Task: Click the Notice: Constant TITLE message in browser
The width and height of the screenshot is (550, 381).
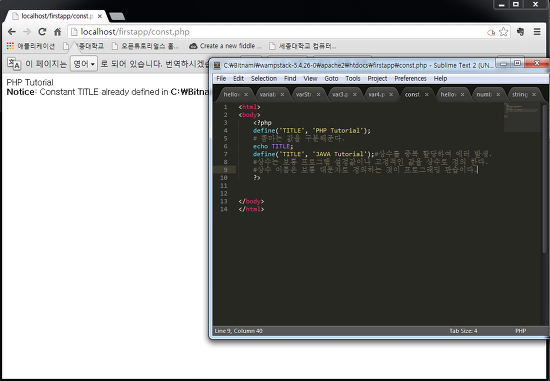Action: (108, 92)
